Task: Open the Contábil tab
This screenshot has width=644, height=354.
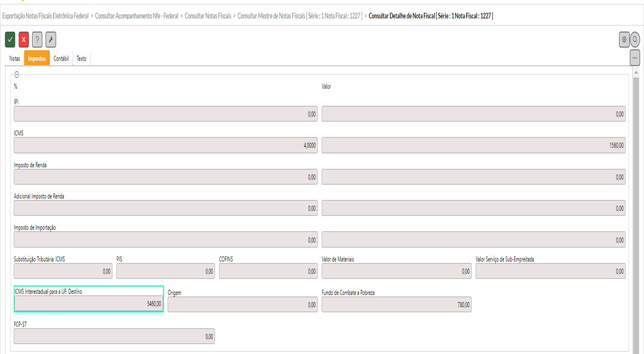Action: [61, 59]
